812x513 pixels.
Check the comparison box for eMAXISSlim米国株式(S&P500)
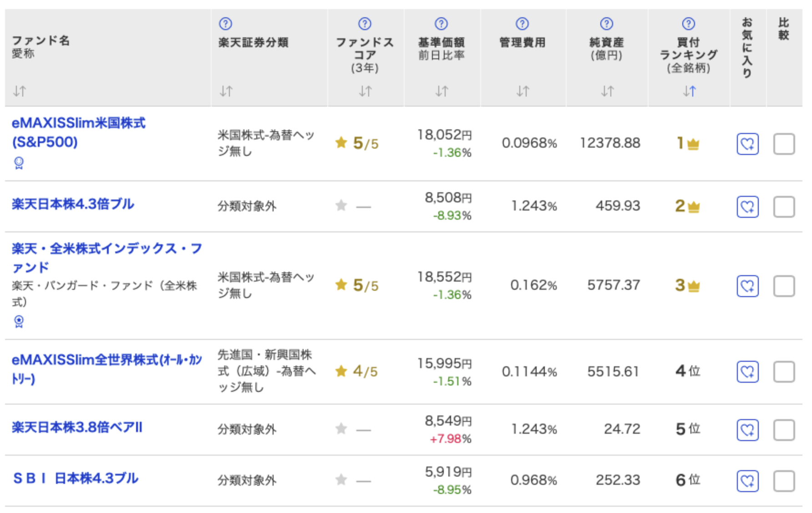(784, 144)
